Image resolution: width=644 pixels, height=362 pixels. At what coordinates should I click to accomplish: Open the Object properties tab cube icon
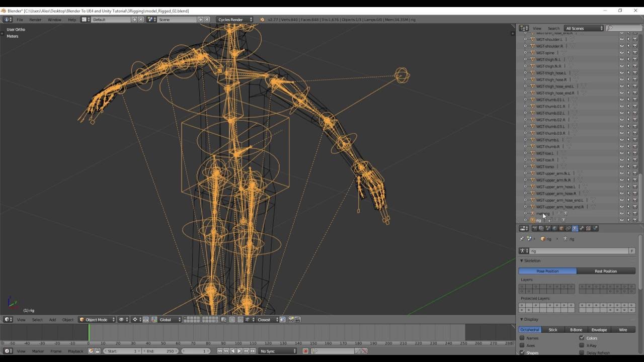tap(561, 228)
